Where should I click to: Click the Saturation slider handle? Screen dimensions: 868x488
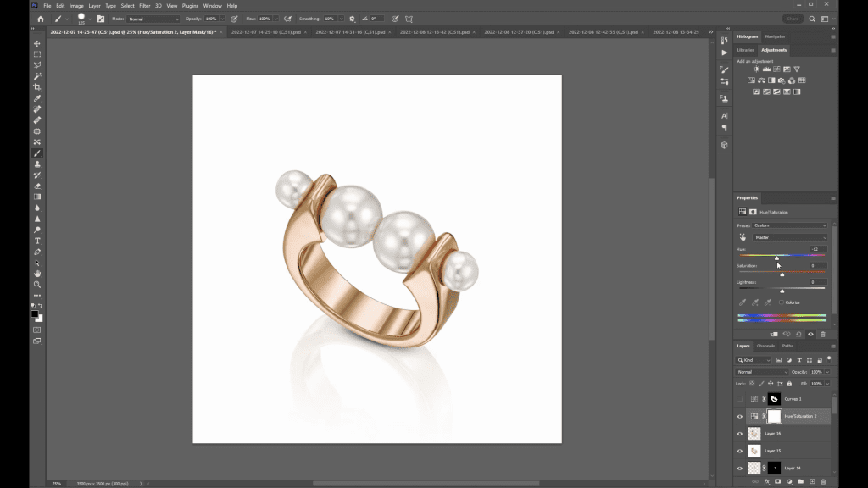point(782,274)
